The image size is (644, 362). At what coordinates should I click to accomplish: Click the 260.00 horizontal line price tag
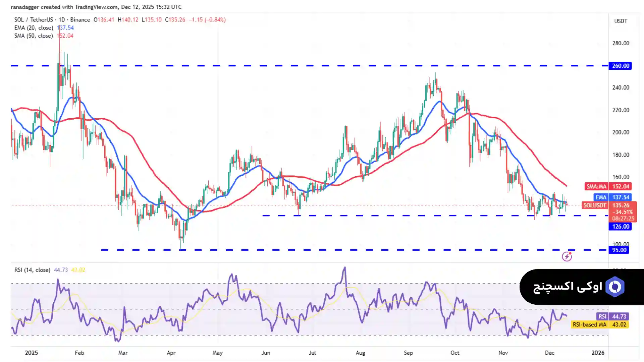(x=620, y=66)
